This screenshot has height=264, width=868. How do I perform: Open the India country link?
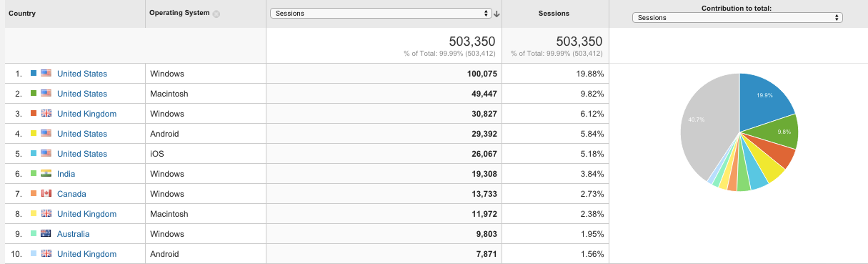point(66,174)
